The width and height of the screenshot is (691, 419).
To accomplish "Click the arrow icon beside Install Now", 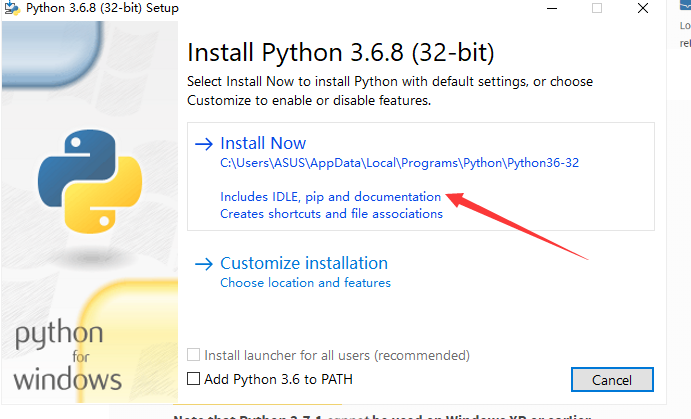I will coord(204,144).
